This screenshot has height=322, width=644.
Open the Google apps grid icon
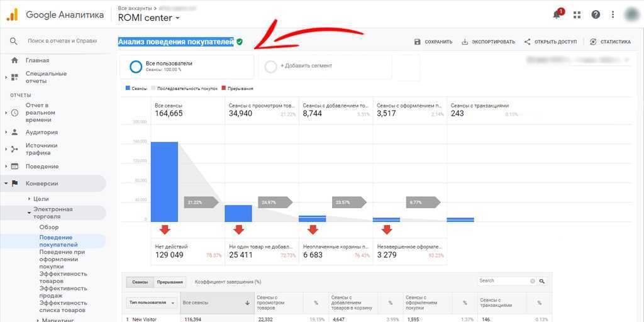[577, 14]
